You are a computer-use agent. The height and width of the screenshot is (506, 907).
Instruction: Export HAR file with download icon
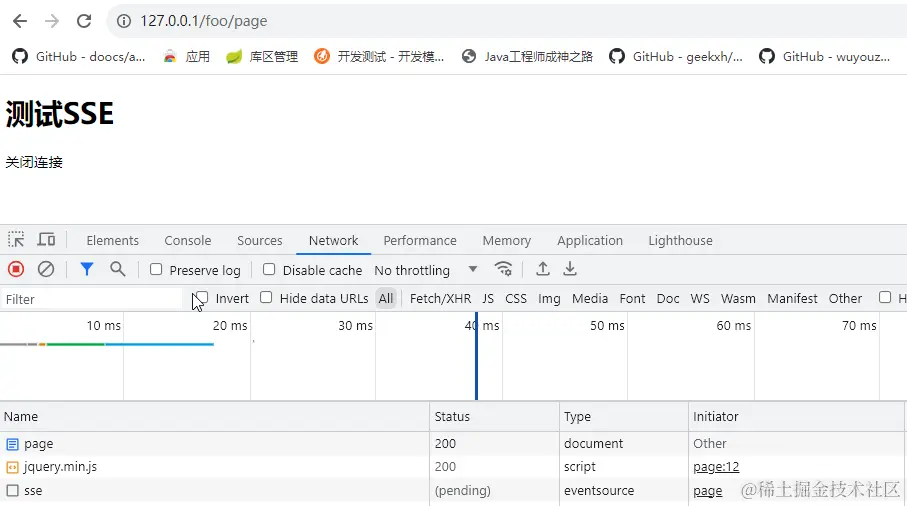(x=570, y=269)
